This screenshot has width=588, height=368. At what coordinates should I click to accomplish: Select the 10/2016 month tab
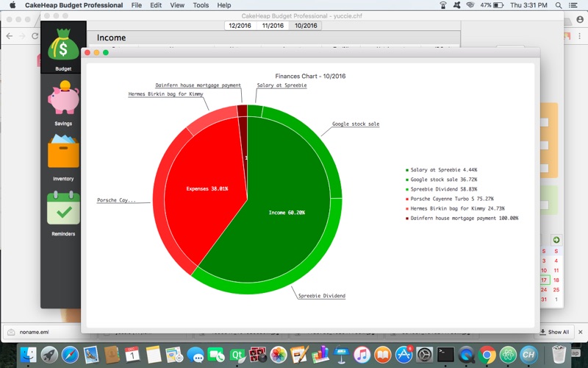[306, 26]
